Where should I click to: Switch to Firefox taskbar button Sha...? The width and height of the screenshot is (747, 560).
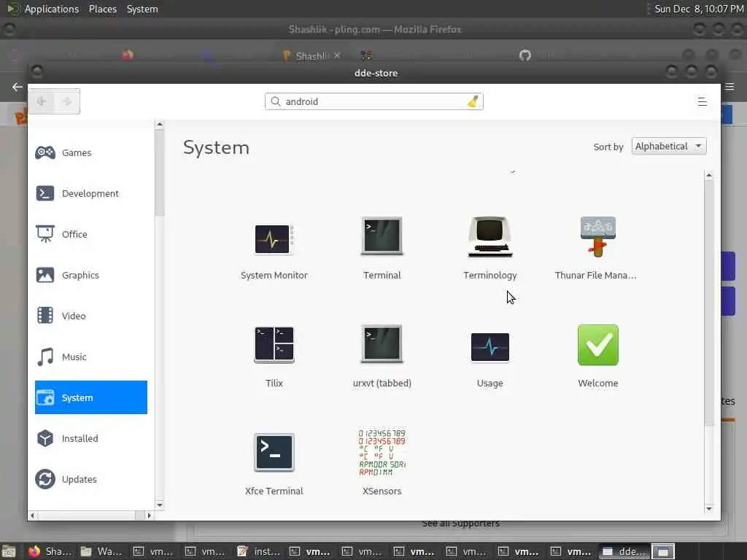[50, 551]
